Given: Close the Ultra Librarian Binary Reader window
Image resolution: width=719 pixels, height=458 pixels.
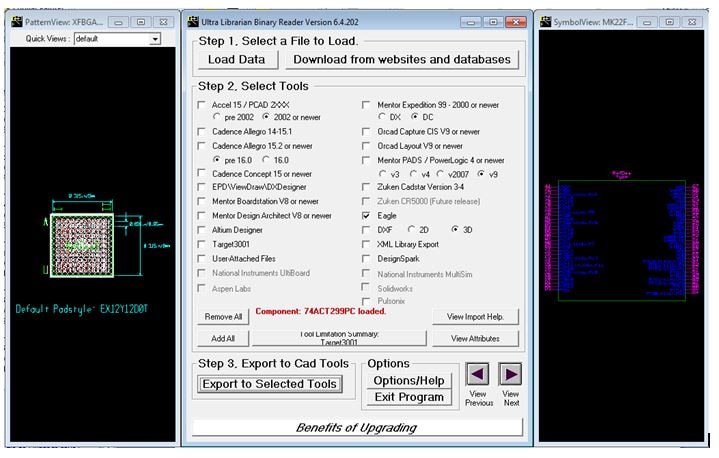Looking at the screenshot, I should 514,21.
